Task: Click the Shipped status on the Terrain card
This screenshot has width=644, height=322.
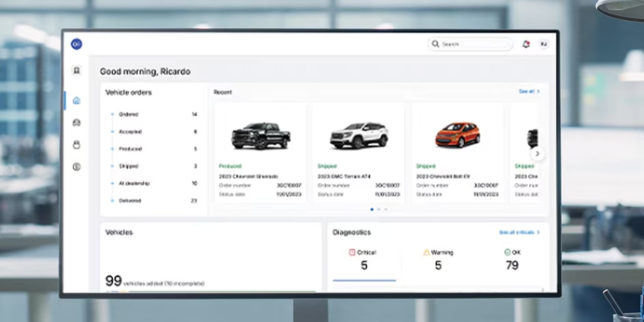Action: click(x=327, y=166)
